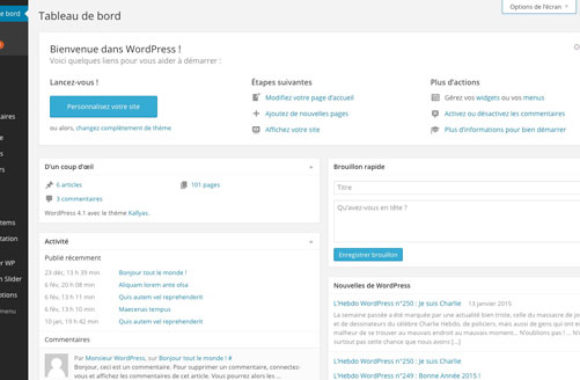
Task: Open L'Hebdo WordPress n°249 : Bonne Année 2015 link
Action: point(407,376)
